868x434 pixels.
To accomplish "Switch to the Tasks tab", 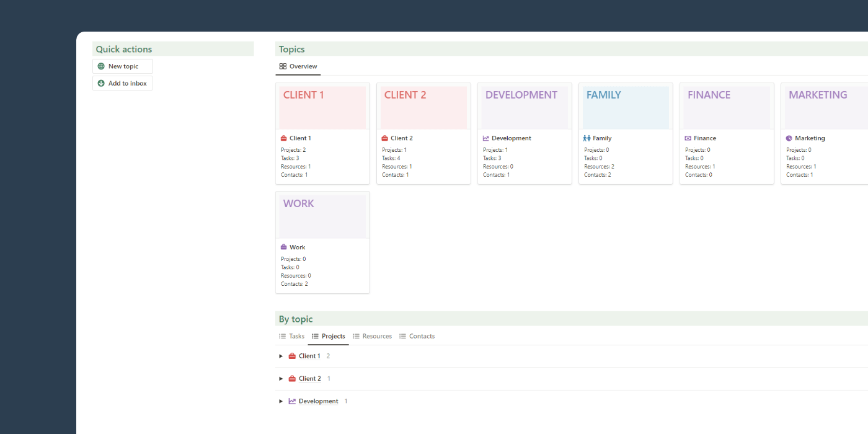I will (291, 336).
